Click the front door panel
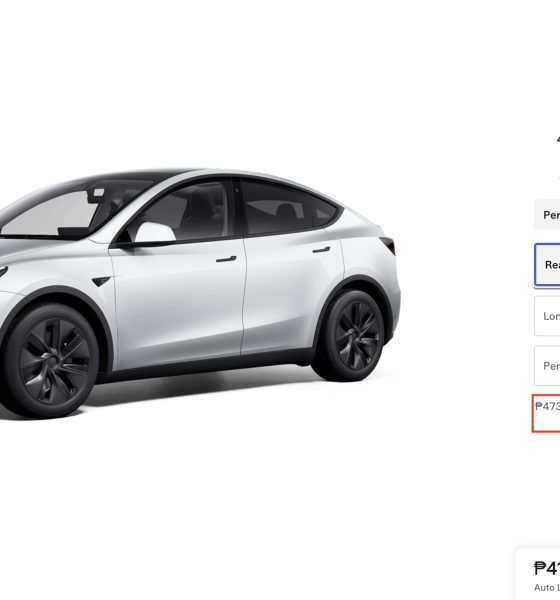Image resolution: width=560 pixels, height=600 pixels. click(x=178, y=302)
